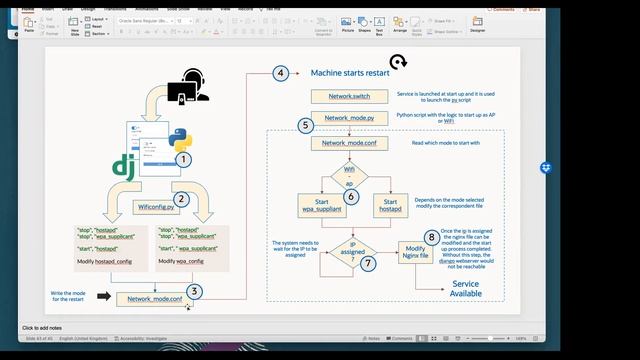Viewport: 640px width, 360px height.
Task: Select the Network_mode.py box on the slide
Action: coord(349,118)
